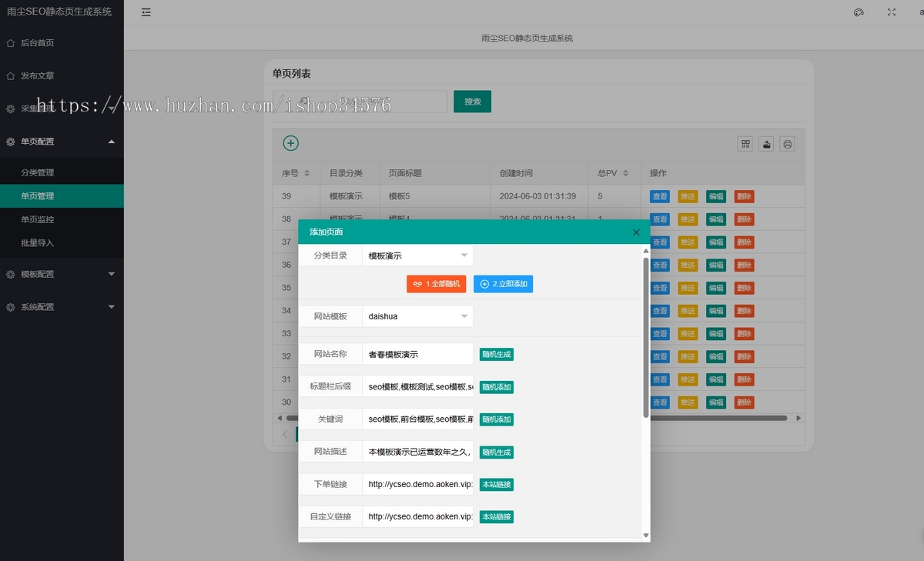Open the 分类目录 dropdown
The height and width of the screenshot is (561, 924).
(417, 255)
